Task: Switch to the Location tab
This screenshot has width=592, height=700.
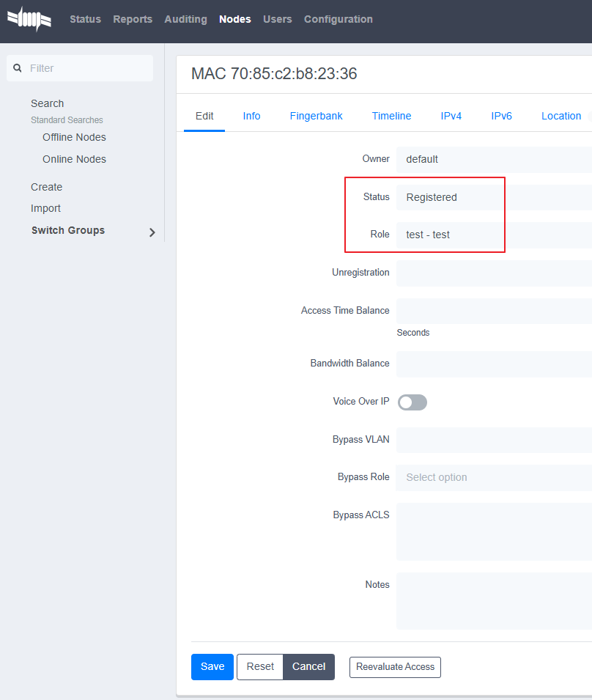Action: tap(561, 116)
